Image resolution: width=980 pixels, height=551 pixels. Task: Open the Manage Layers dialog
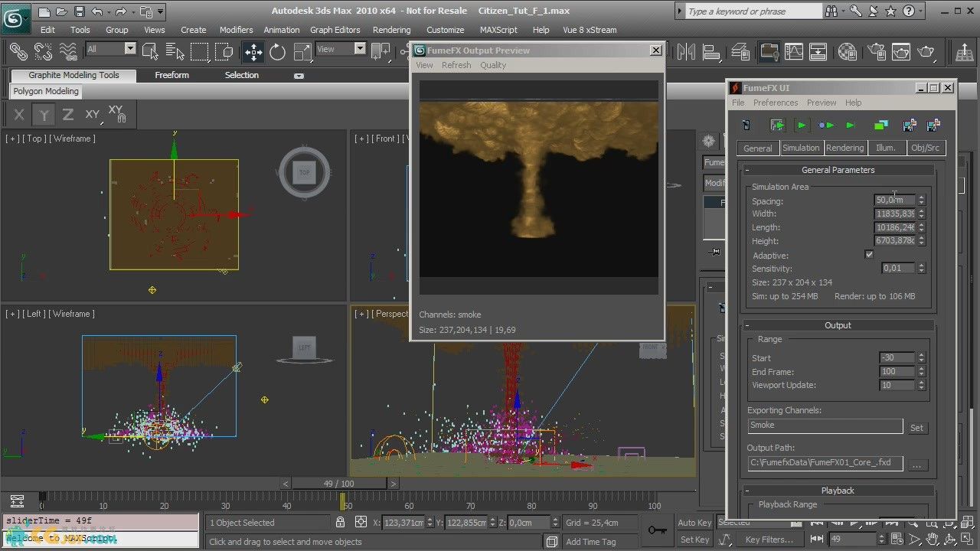[x=740, y=51]
